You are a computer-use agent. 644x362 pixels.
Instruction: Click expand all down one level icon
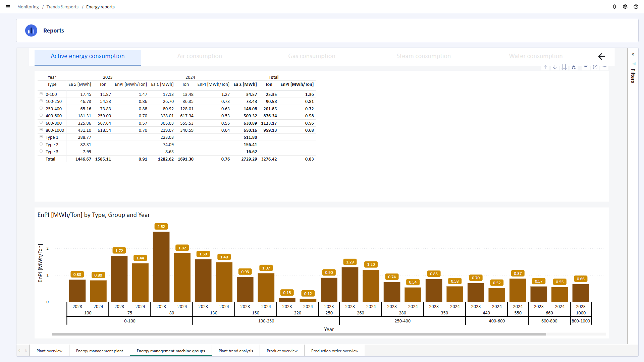click(x=574, y=67)
